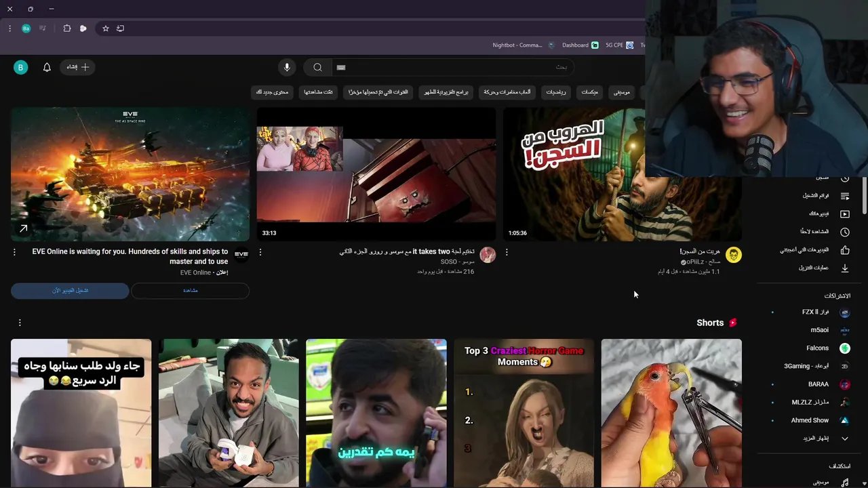The image size is (868, 488).
Task: Open Your videos icon in sidebar
Action: point(845,213)
